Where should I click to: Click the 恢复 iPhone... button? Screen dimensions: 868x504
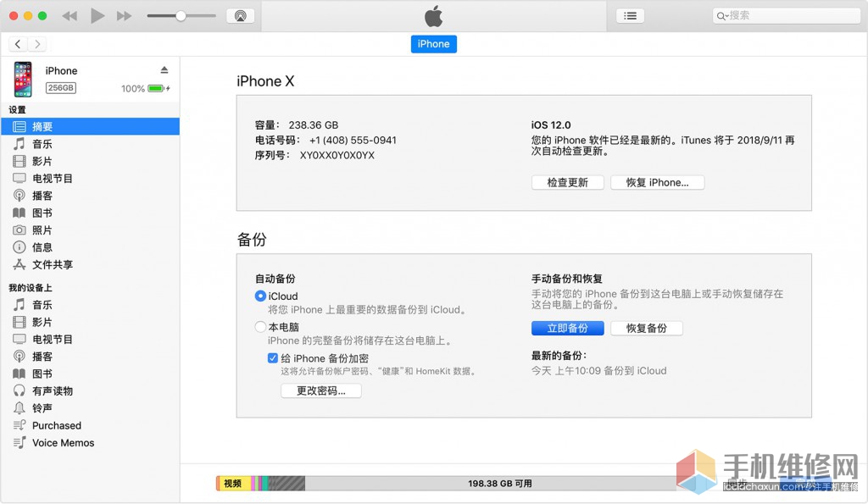coord(657,183)
